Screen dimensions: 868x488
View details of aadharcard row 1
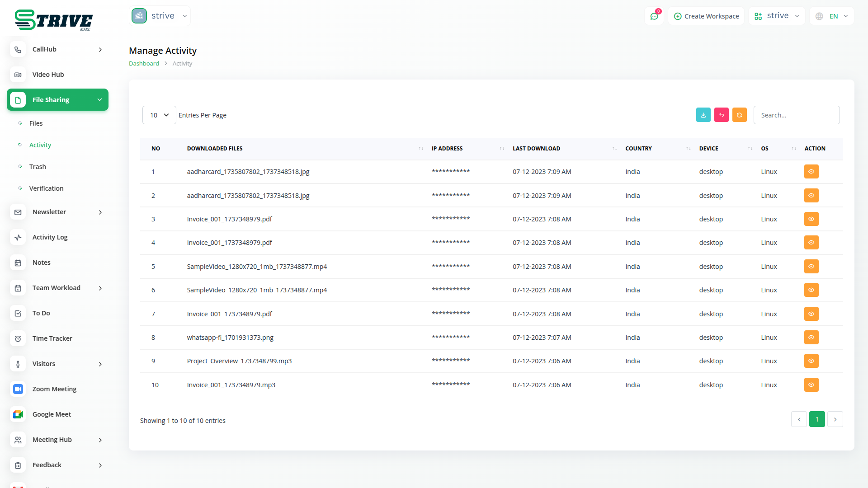point(811,172)
